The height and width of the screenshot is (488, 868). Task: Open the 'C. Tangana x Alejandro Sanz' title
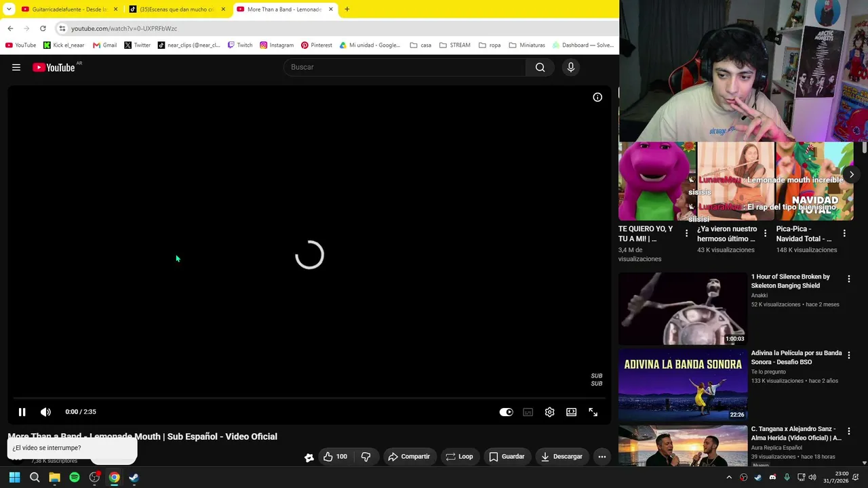click(796, 433)
